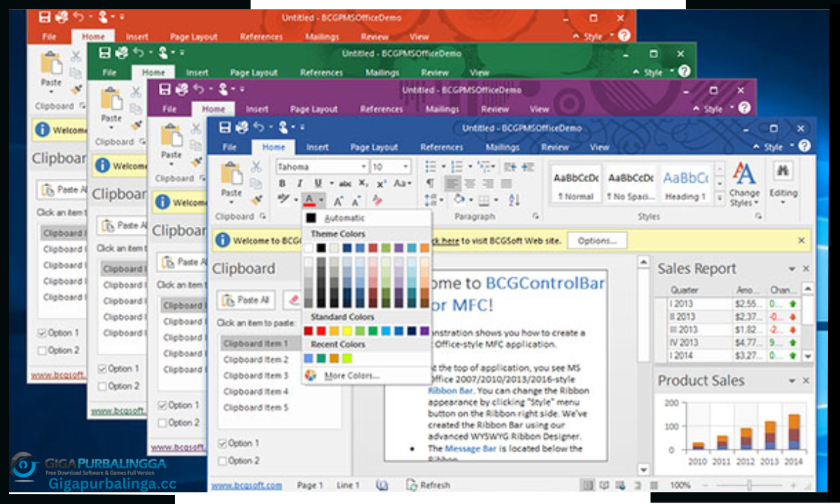Image resolution: width=840 pixels, height=504 pixels.
Task: Apply strikethrough (abc) in blue window
Action: click(344, 183)
